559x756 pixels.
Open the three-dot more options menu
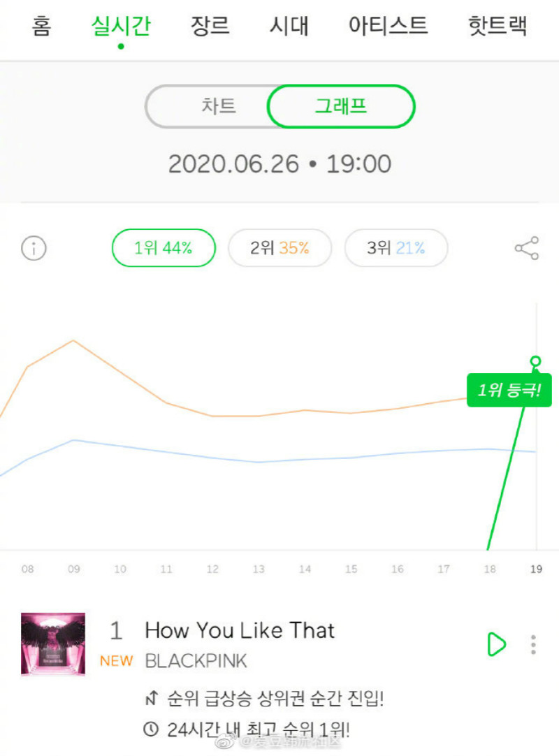click(533, 644)
